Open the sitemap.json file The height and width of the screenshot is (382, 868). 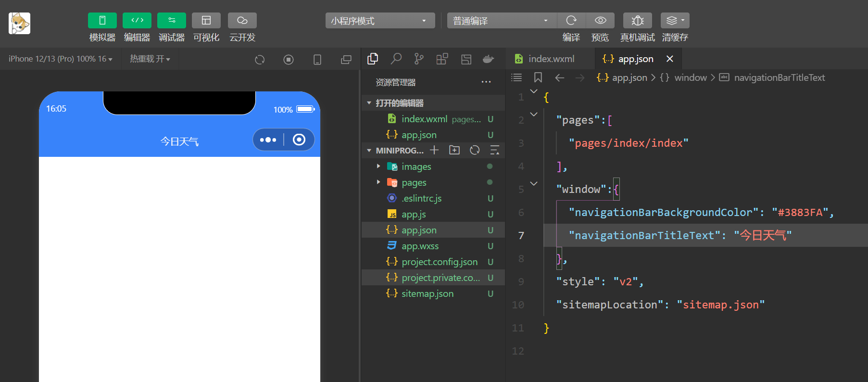click(433, 293)
